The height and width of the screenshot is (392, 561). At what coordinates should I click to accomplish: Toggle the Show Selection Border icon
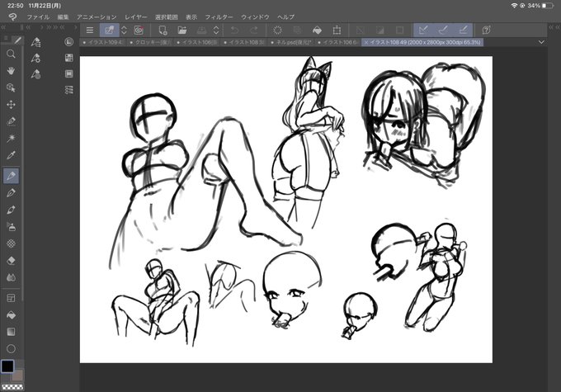(x=399, y=30)
